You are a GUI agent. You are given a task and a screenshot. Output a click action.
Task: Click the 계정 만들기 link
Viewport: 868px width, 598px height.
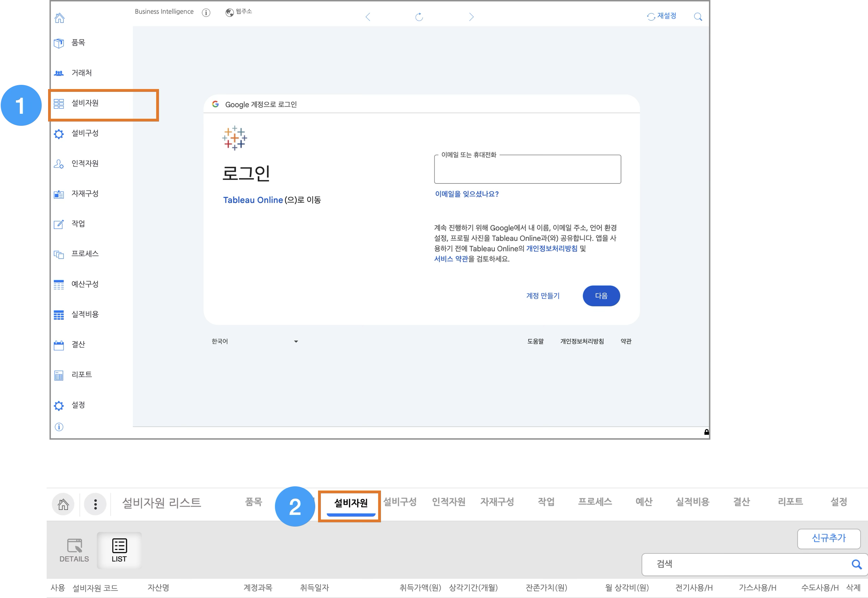(x=542, y=295)
